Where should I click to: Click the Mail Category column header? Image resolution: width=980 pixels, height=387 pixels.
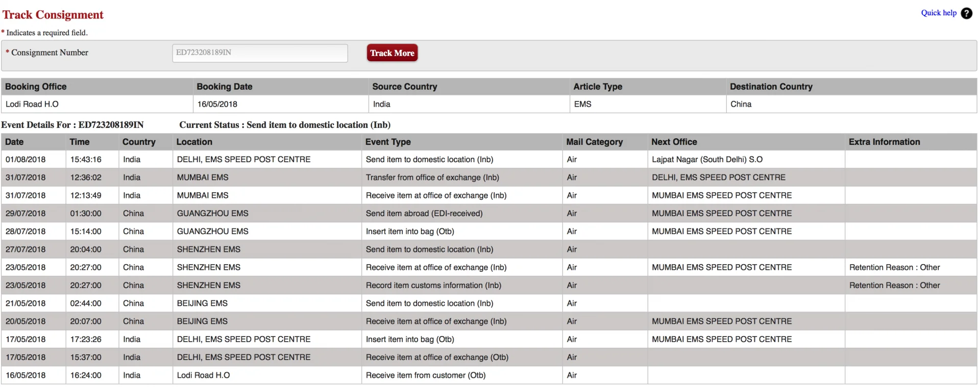(594, 142)
